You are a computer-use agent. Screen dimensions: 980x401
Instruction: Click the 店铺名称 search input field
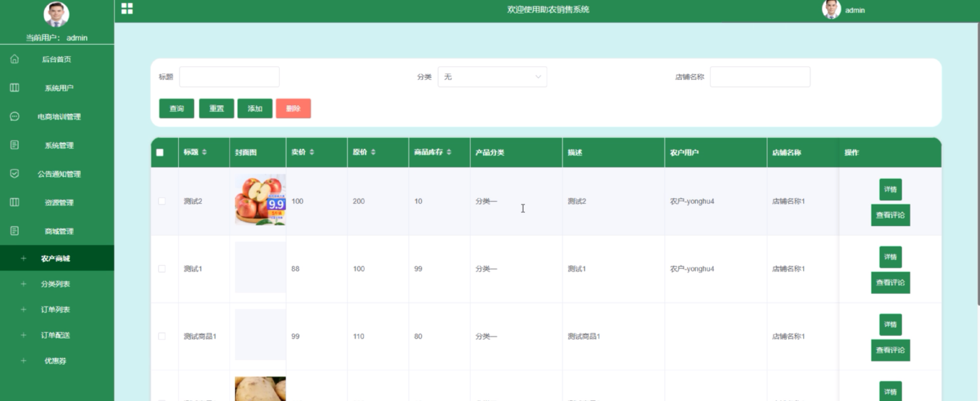[760, 77]
